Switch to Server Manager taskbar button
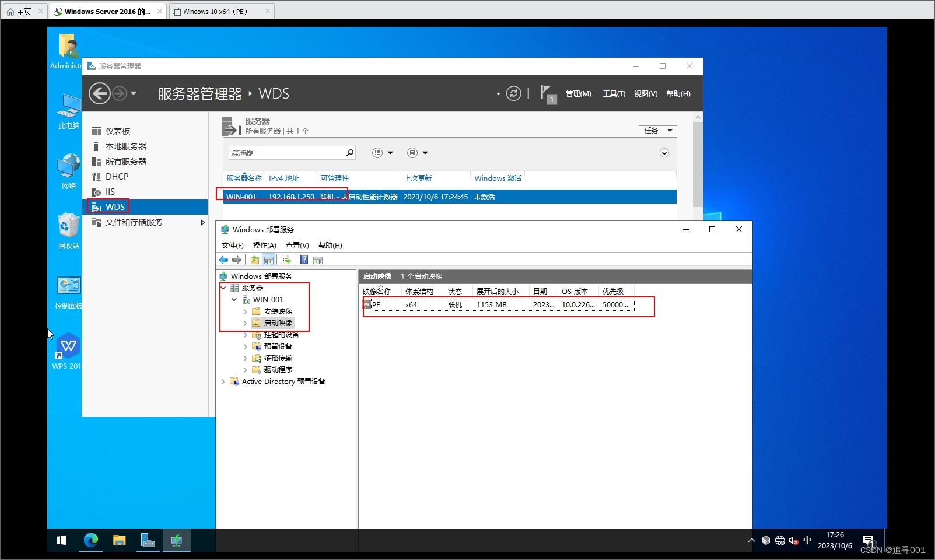Viewport: 935px width, 560px height. coord(148,540)
